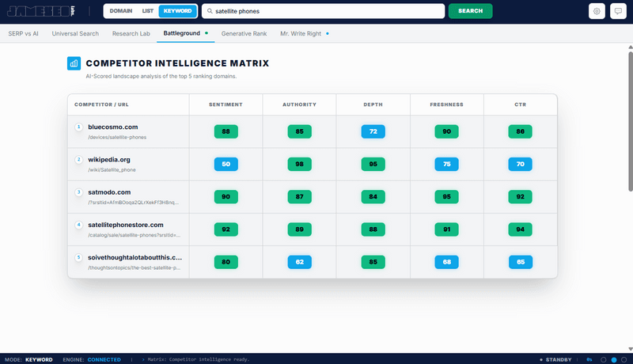Click rank badge 4 for satellitephonestore.com
Image resolution: width=633 pixels, height=364 pixels.
(78, 225)
